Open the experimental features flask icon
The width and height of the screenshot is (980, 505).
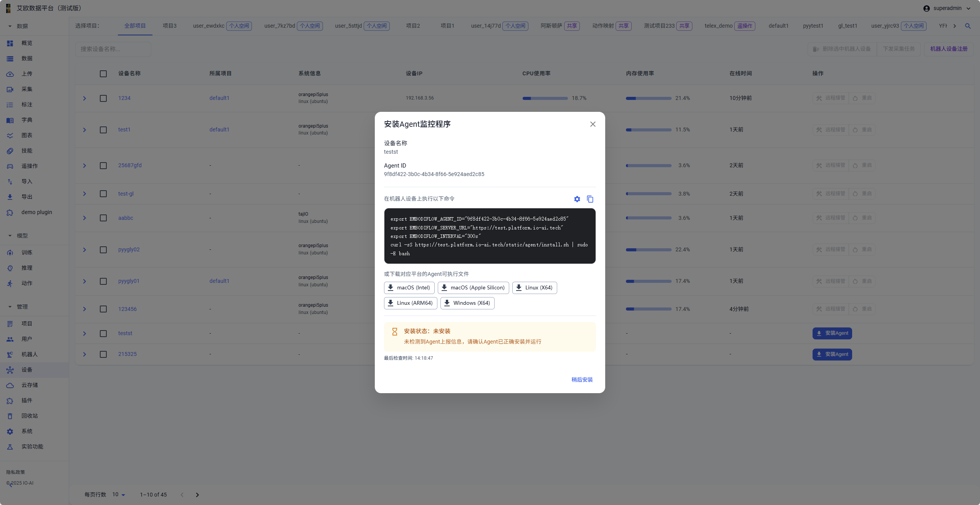pos(10,447)
